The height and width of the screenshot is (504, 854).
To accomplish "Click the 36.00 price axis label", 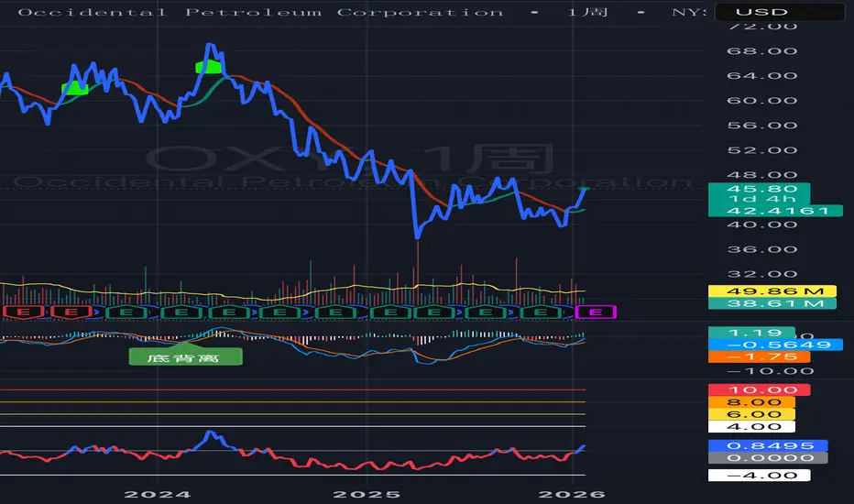I will tap(762, 249).
